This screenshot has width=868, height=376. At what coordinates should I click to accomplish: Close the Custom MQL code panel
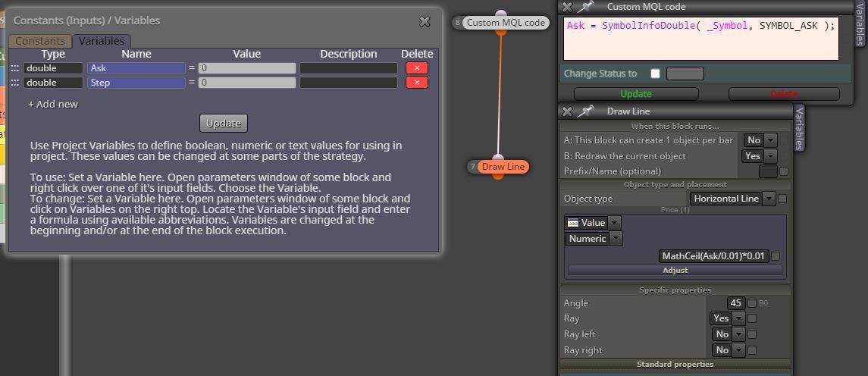click(x=567, y=7)
